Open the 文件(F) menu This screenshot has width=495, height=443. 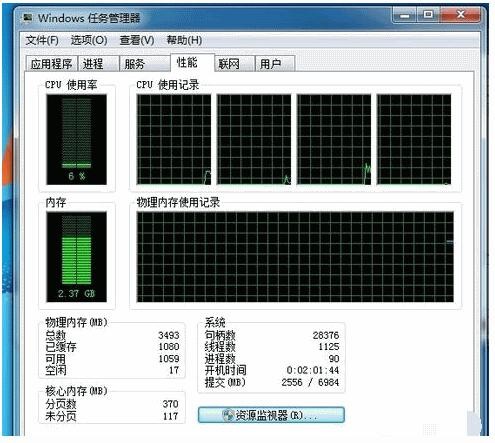tap(42, 40)
